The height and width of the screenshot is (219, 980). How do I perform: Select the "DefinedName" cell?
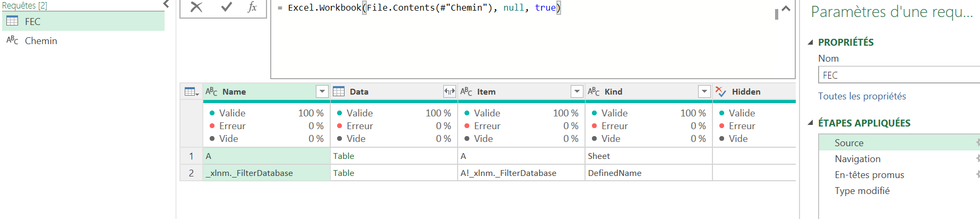(x=649, y=173)
